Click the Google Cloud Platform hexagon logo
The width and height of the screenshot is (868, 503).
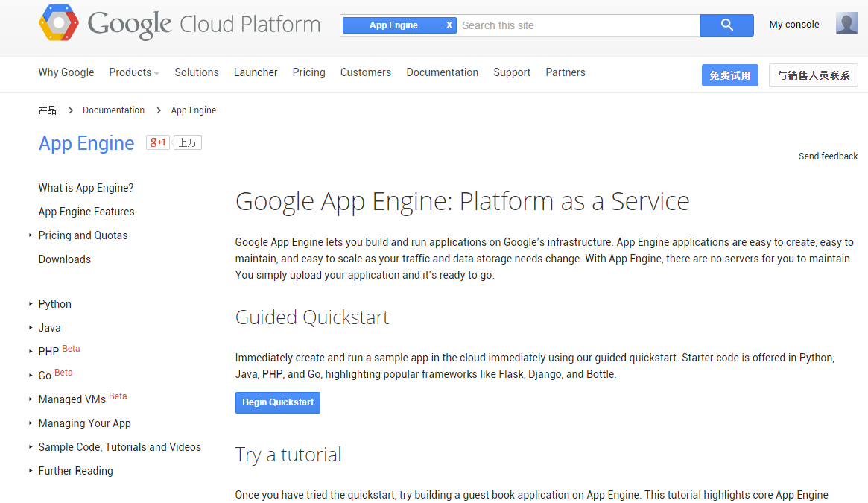click(58, 23)
